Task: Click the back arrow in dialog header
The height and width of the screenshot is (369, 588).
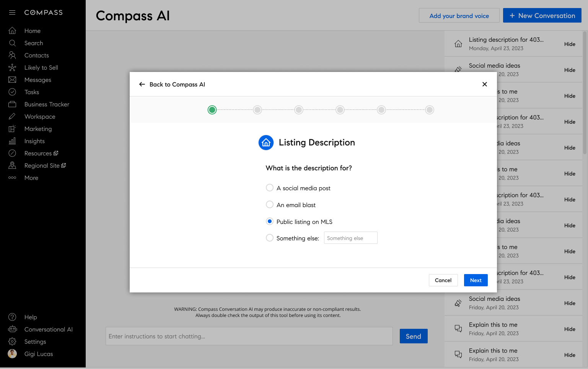Action: tap(142, 84)
